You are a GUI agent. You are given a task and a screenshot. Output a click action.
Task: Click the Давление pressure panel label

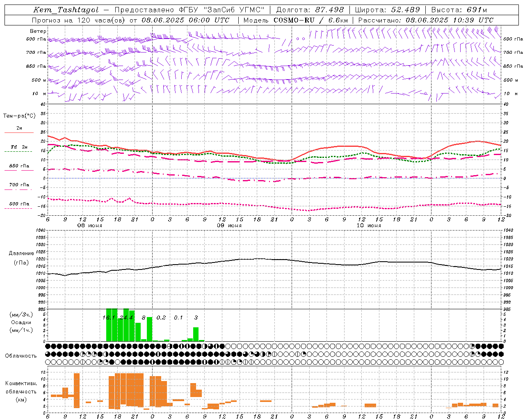point(21,253)
